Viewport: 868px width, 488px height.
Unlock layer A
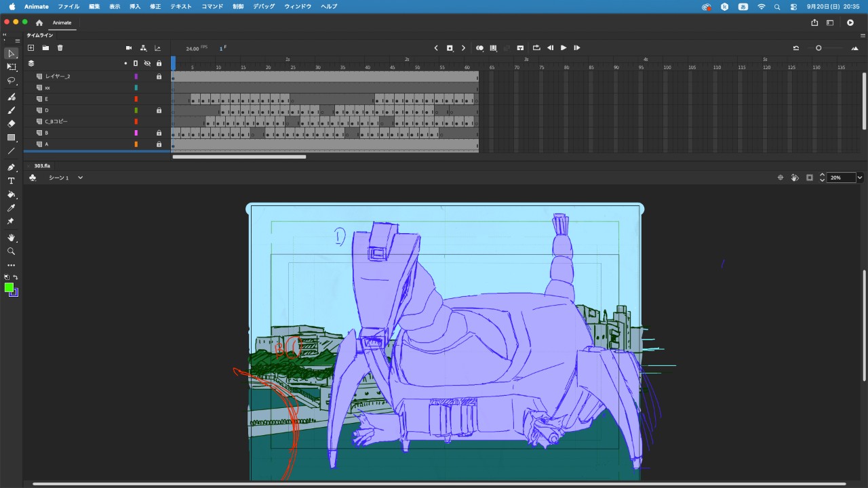(x=159, y=144)
